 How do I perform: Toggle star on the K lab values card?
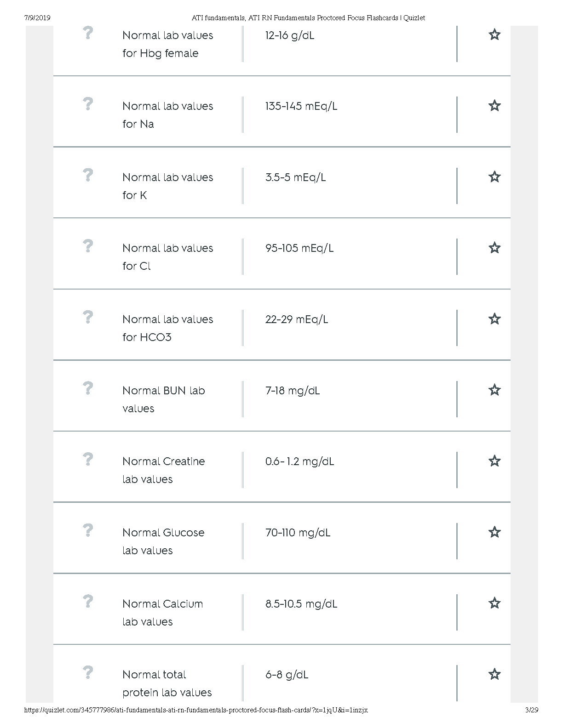click(494, 177)
